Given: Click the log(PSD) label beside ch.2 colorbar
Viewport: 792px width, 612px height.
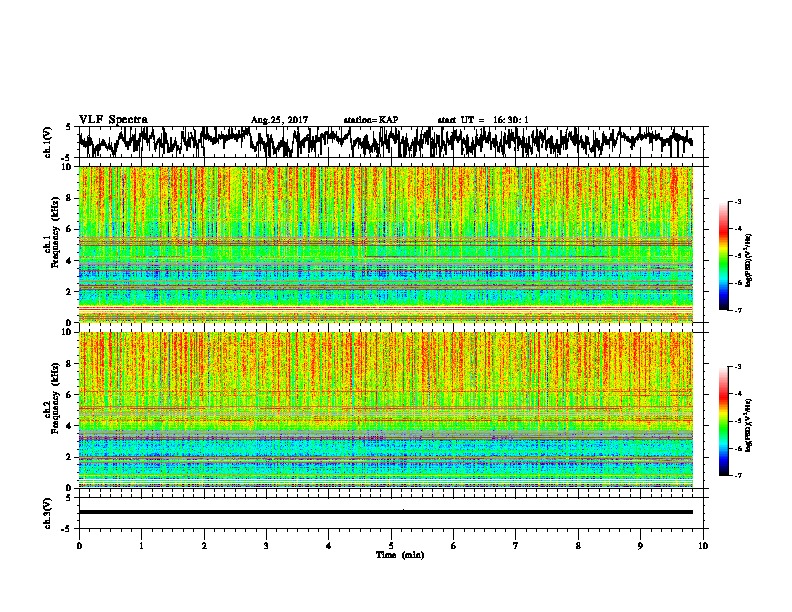Looking at the screenshot, I should pyautogui.click(x=748, y=425).
